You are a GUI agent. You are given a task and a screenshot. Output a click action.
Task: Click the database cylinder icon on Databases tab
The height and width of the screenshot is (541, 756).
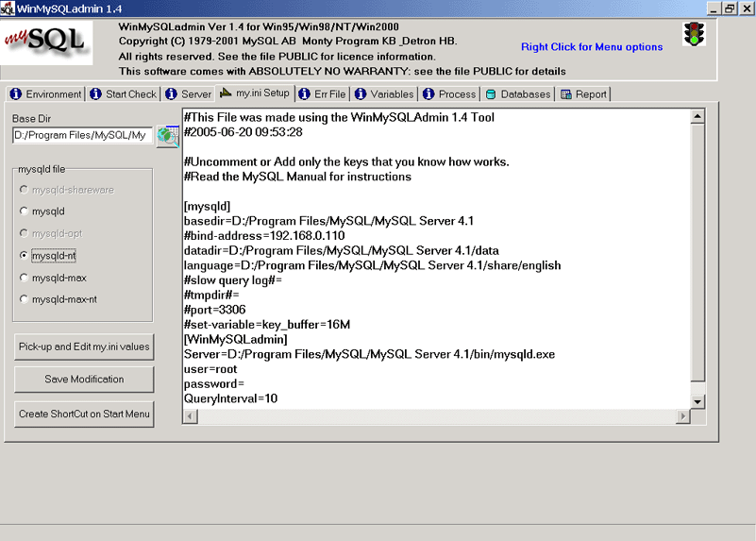(x=491, y=94)
